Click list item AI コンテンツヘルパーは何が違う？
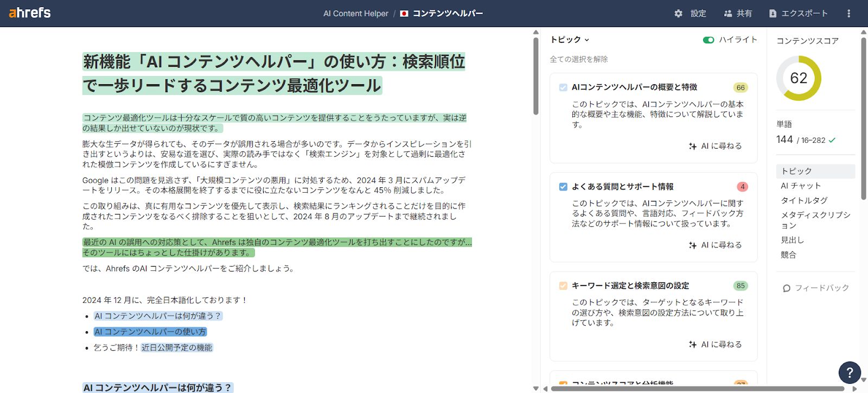 [158, 316]
